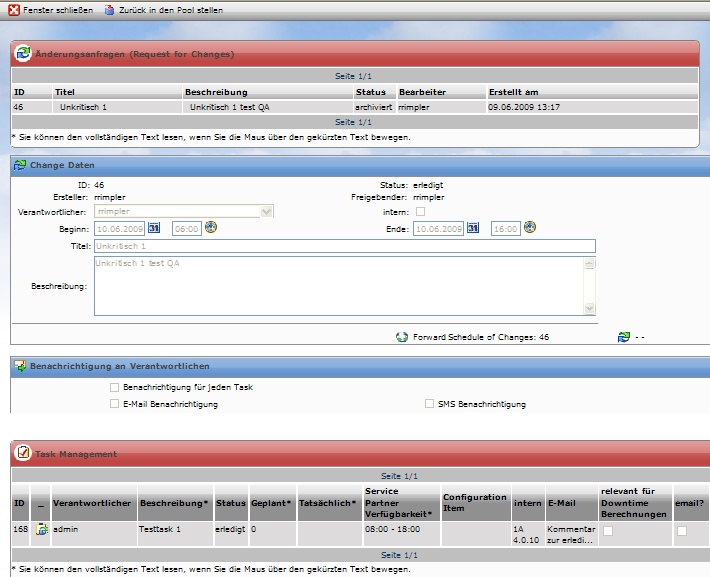Image resolution: width=710 pixels, height=577 pixels.
Task: Click the red close icon for Fenster schließen
Action: click(14, 9)
